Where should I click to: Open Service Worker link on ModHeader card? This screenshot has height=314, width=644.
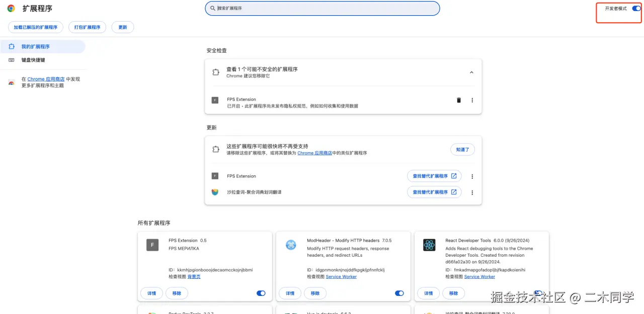tap(341, 276)
